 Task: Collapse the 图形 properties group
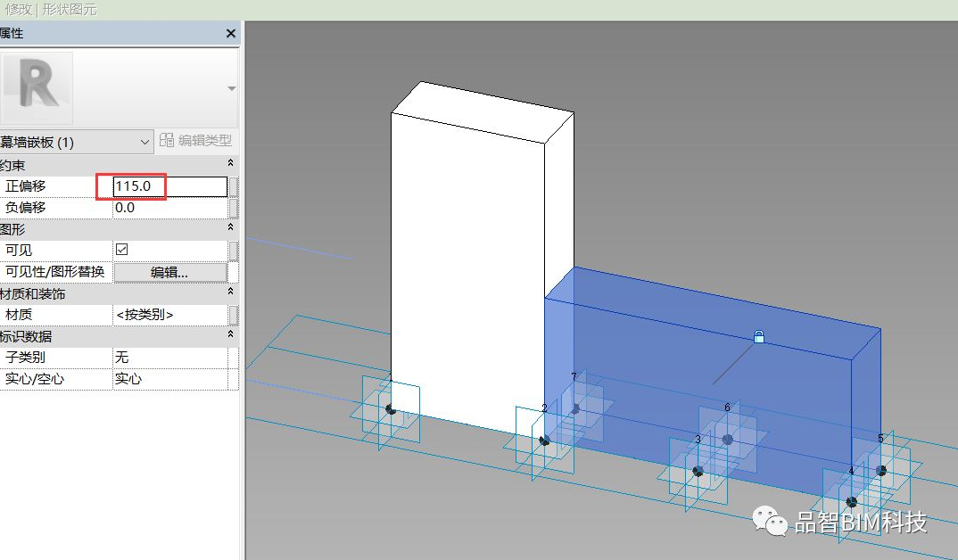(231, 229)
